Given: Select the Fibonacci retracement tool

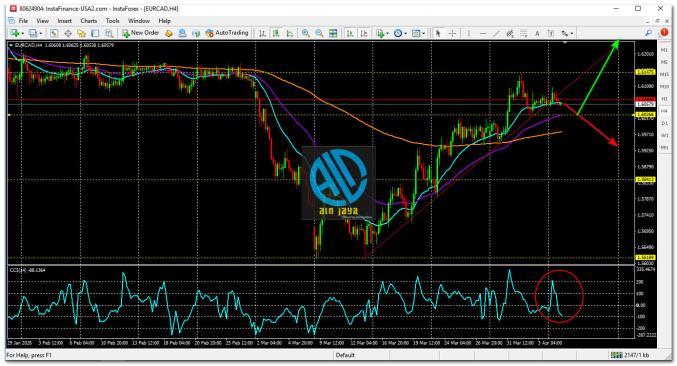Looking at the screenshot, I should tap(523, 33).
